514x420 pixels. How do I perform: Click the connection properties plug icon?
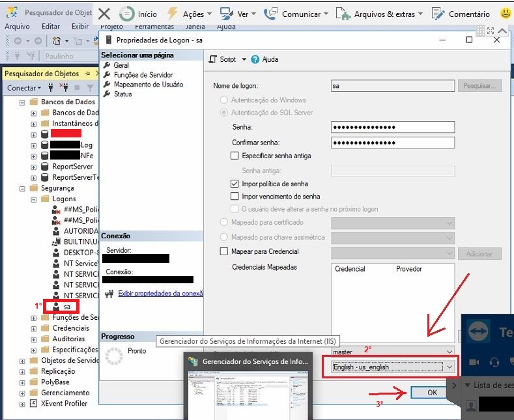[109, 294]
